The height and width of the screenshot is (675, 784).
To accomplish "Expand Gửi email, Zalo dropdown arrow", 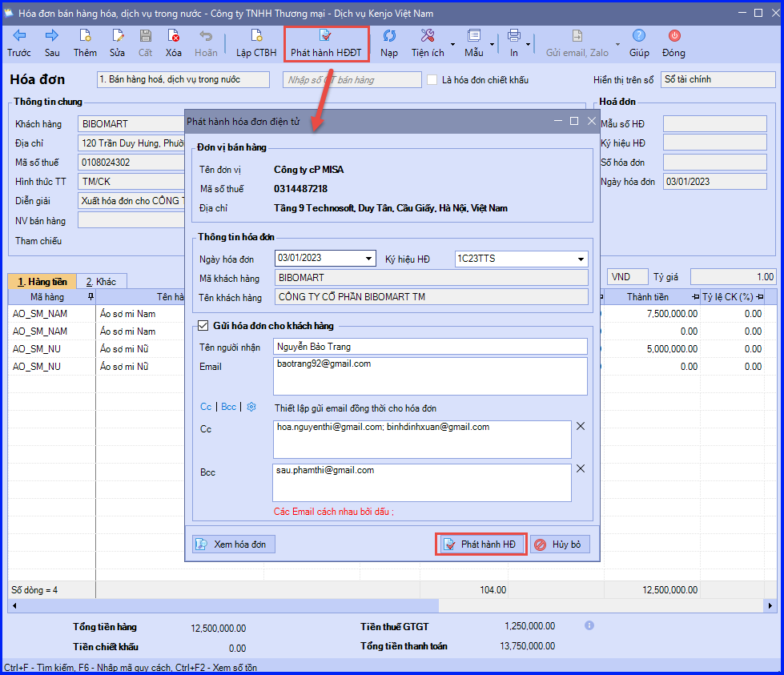I will point(617,45).
